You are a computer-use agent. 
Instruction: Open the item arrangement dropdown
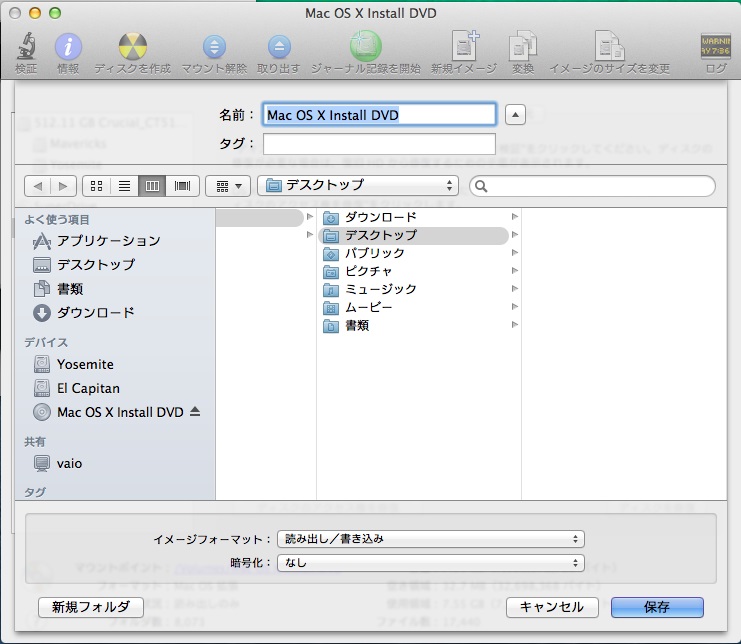228,186
